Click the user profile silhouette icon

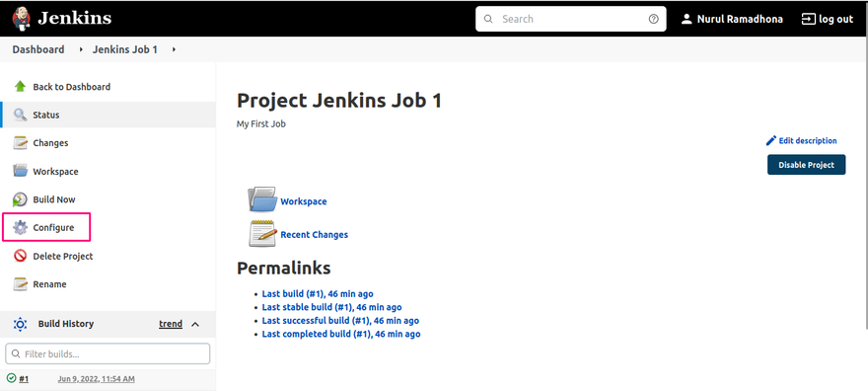point(687,19)
